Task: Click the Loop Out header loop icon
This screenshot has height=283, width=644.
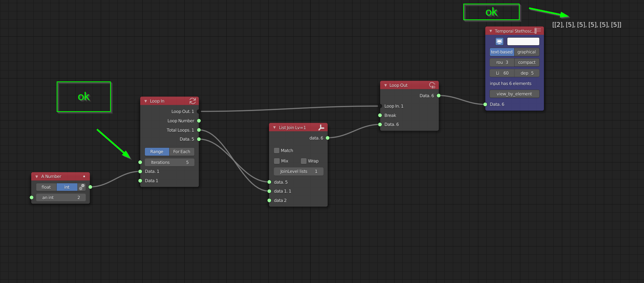Action: [x=432, y=85]
